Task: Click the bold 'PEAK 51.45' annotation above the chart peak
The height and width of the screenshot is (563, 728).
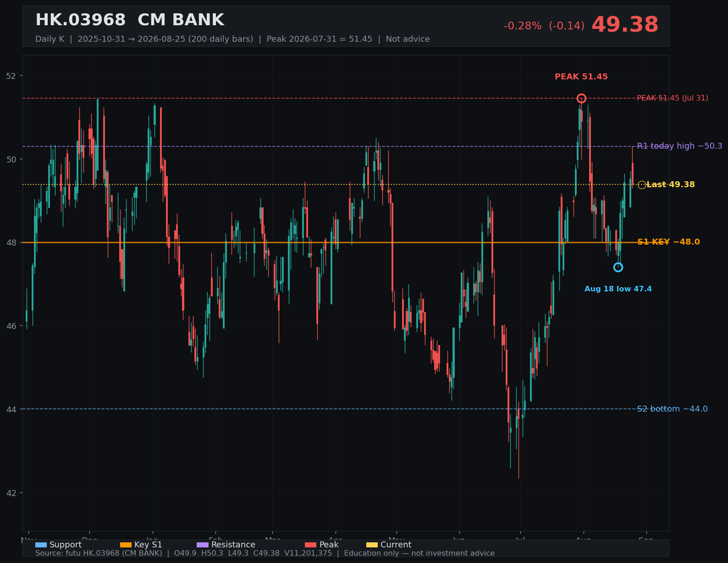Action: (x=581, y=77)
